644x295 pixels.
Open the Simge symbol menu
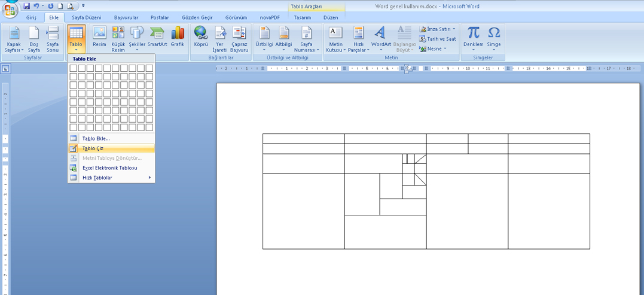click(494, 39)
